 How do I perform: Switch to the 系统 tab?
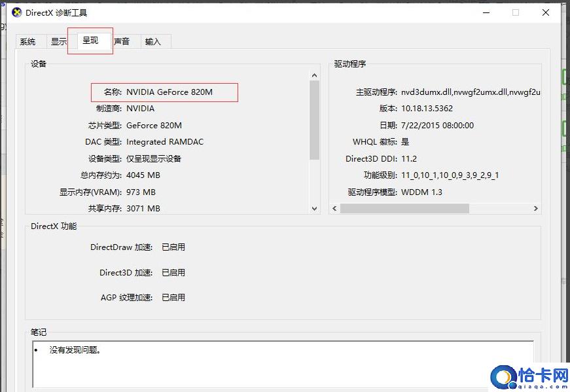[x=29, y=41]
